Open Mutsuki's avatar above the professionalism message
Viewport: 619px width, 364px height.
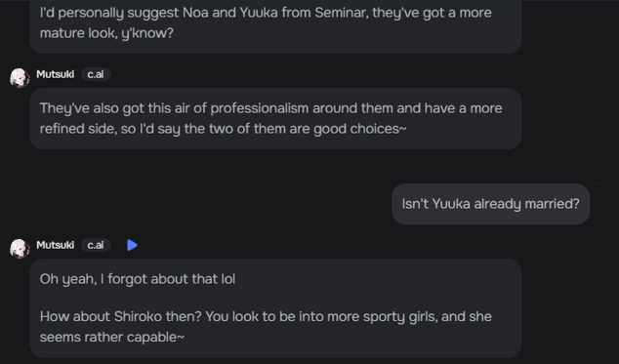(x=20, y=78)
